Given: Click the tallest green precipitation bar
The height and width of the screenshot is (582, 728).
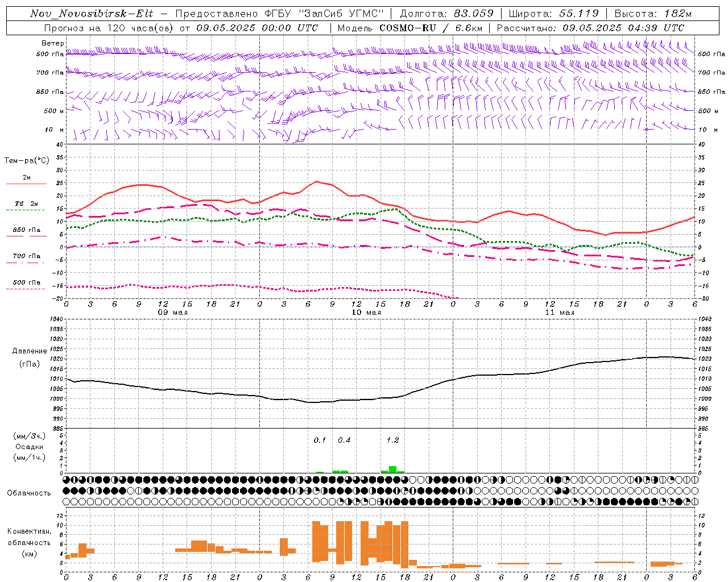Looking at the screenshot, I should point(392,469).
